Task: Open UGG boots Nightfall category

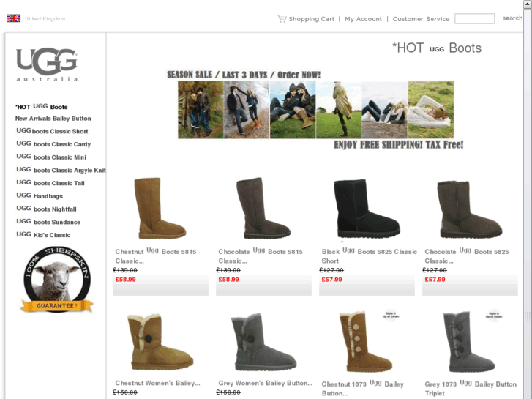Action: (x=46, y=209)
